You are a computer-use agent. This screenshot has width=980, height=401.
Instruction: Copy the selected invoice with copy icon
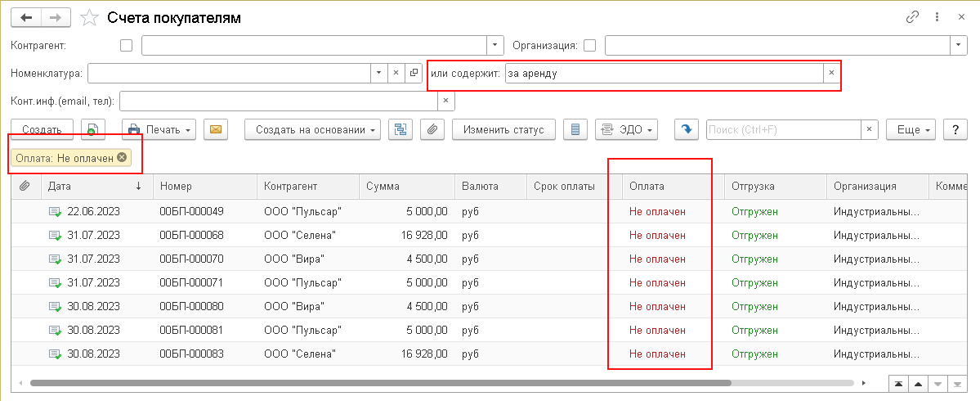92,129
